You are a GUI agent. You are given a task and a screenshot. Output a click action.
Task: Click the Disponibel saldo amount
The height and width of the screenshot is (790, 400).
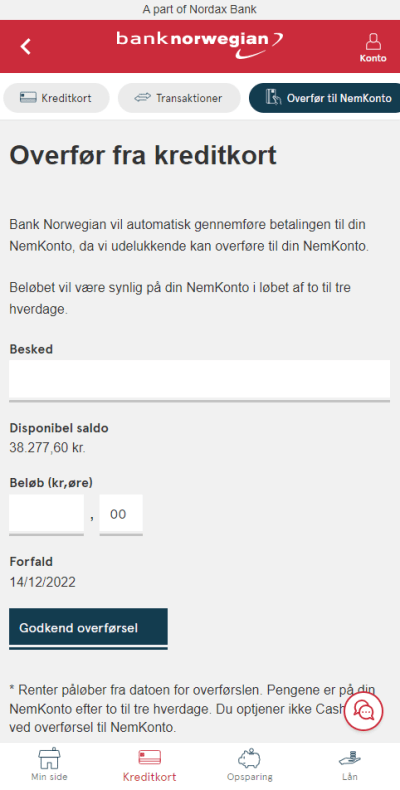pos(47,447)
